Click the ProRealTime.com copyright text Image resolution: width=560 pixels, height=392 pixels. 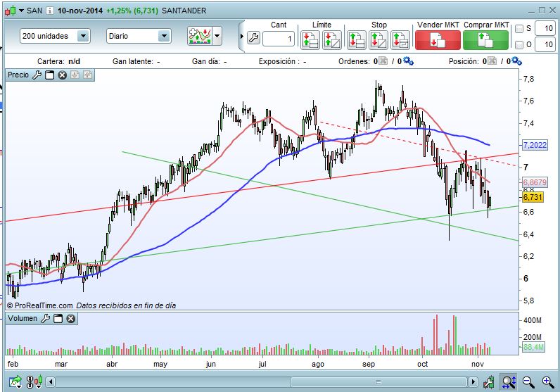pyautogui.click(x=39, y=305)
